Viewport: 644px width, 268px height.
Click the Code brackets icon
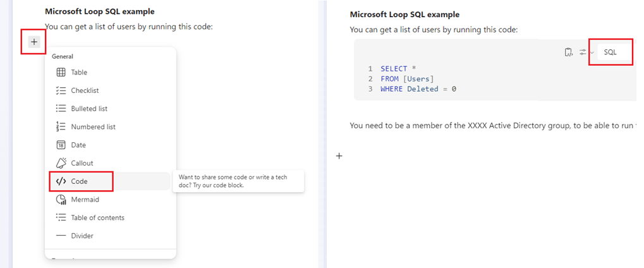pos(61,181)
